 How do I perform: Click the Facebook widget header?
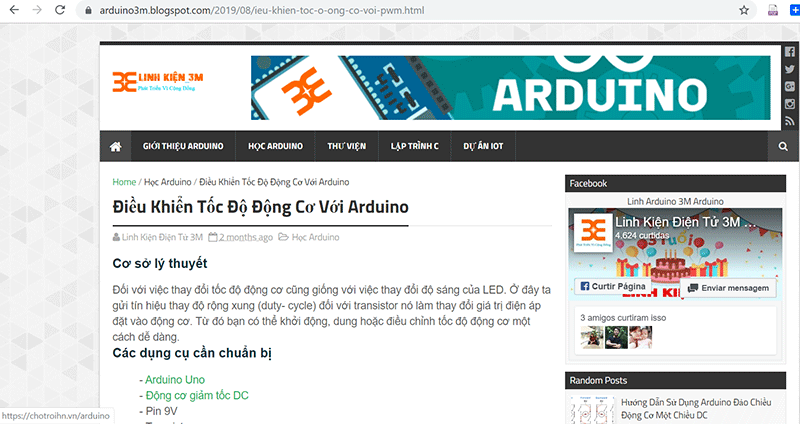click(675, 184)
